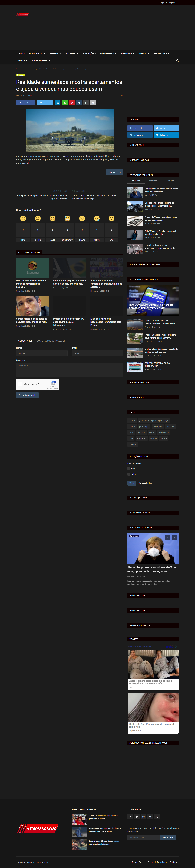Open the drone article main image
The image size is (195, 868).
click(70, 130)
